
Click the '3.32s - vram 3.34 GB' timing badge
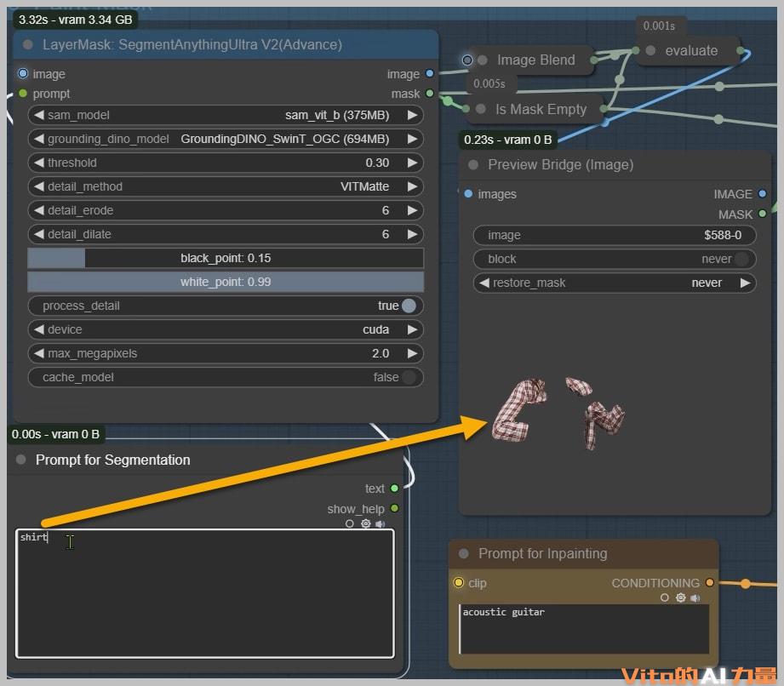click(x=76, y=20)
